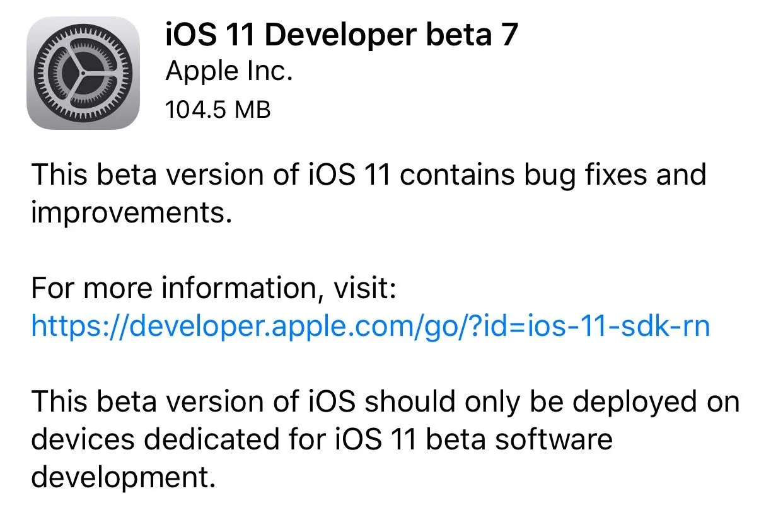Tap the "MB" unit beside the size
Screen dimensions: 783x532
pyautogui.click(x=252, y=110)
